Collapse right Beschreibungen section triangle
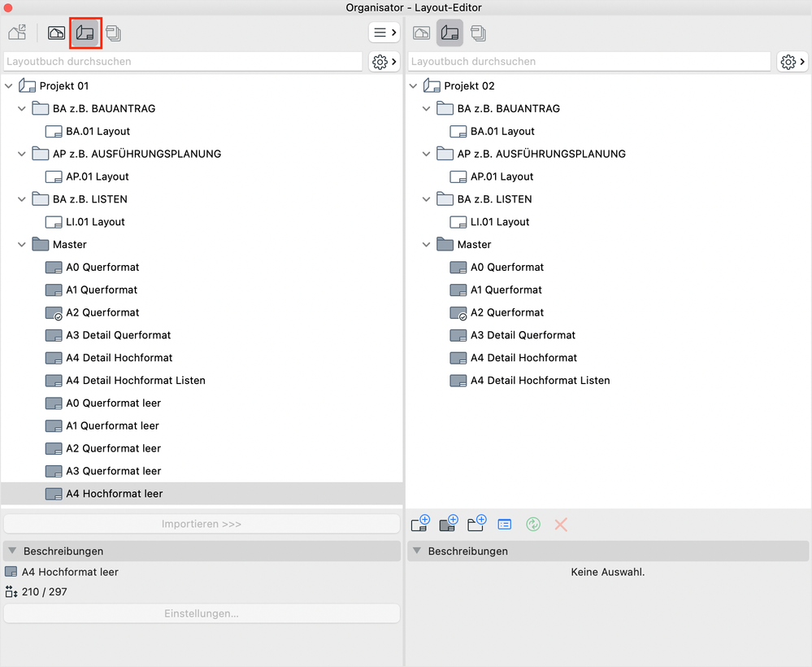 coord(417,551)
